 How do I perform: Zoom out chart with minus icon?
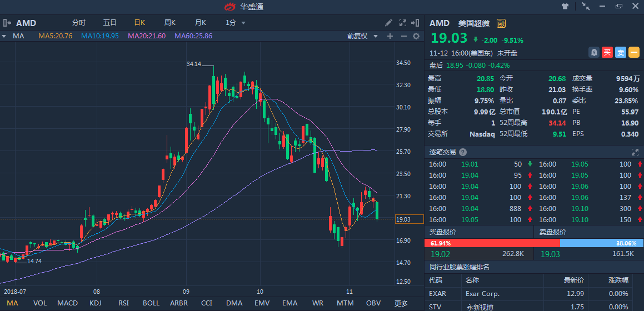(x=403, y=36)
